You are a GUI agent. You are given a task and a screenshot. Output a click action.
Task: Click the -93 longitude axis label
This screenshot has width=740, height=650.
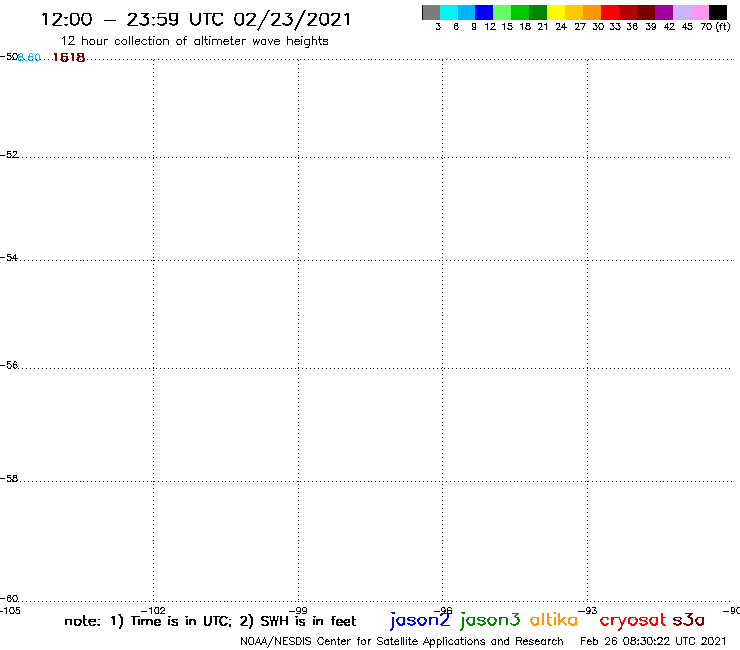point(588,611)
